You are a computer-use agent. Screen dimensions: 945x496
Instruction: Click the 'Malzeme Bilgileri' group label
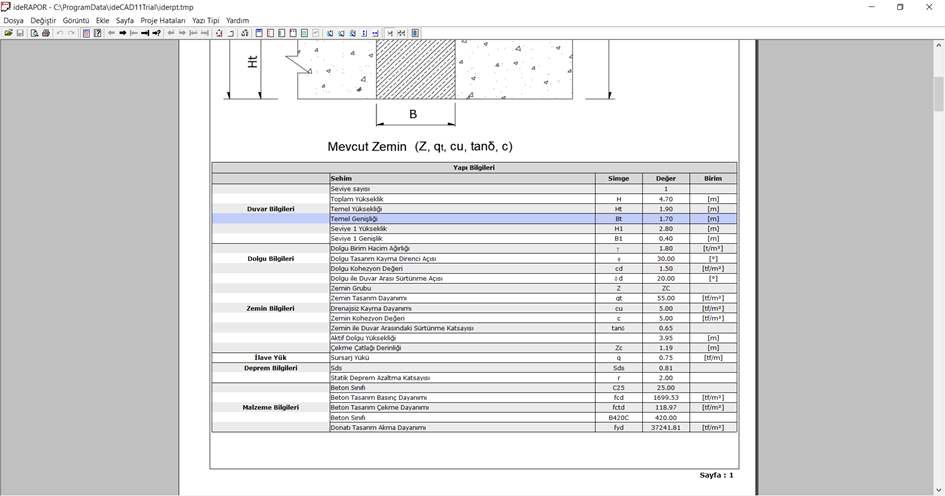(x=271, y=407)
